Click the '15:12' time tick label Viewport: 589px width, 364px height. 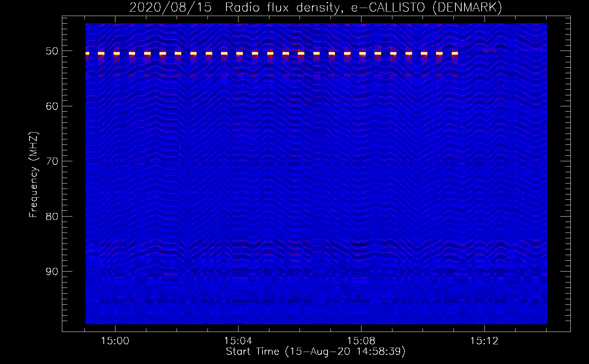point(484,341)
